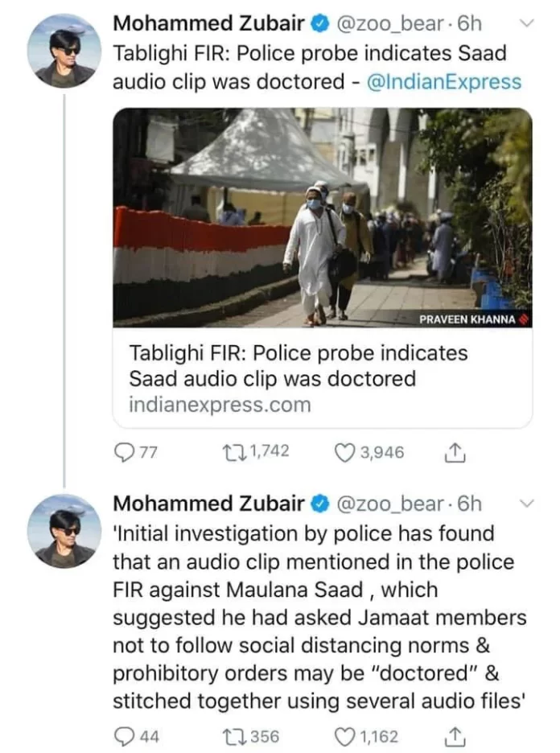This screenshot has height=753, width=560.
Task: Like the first tweet with 3,946 likes
Action: pos(345,453)
